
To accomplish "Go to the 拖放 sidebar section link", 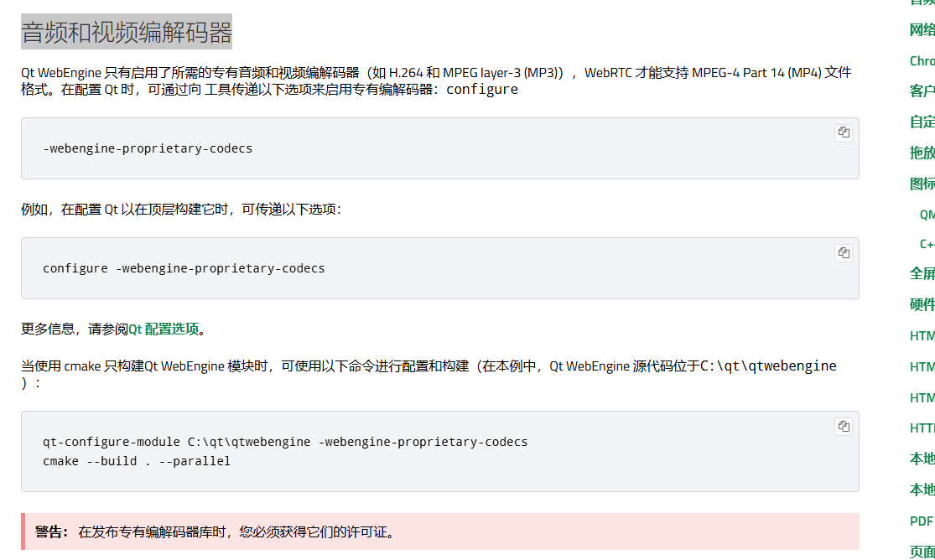I will tap(922, 153).
